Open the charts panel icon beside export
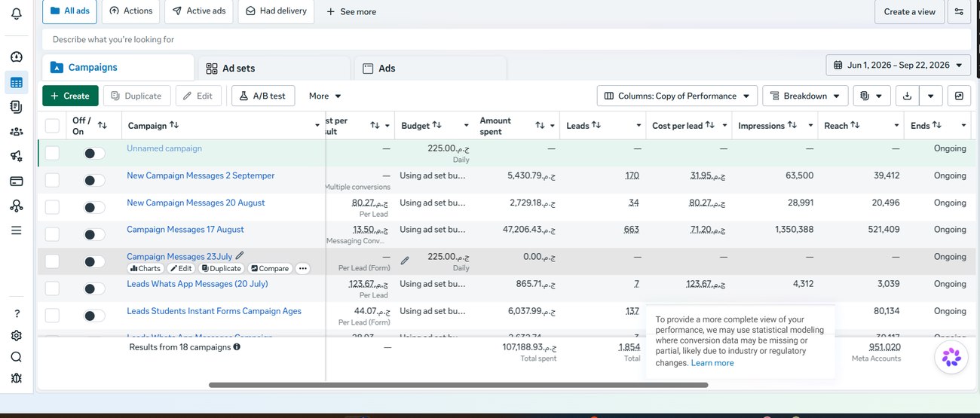The width and height of the screenshot is (980, 418). pos(958,96)
